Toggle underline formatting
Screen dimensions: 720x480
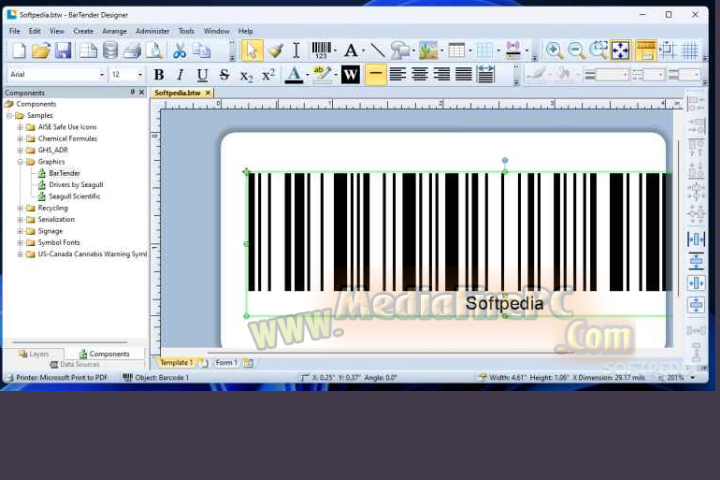tap(202, 74)
